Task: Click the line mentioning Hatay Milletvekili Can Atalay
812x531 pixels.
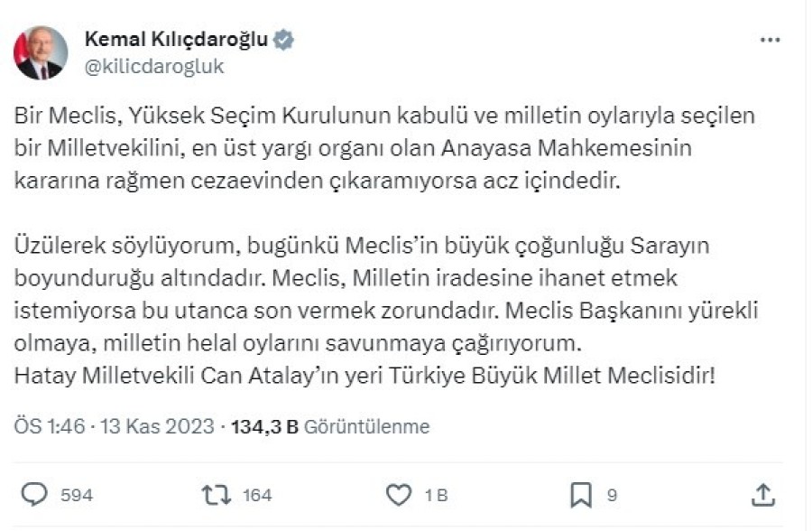Action: pyautogui.click(x=364, y=375)
